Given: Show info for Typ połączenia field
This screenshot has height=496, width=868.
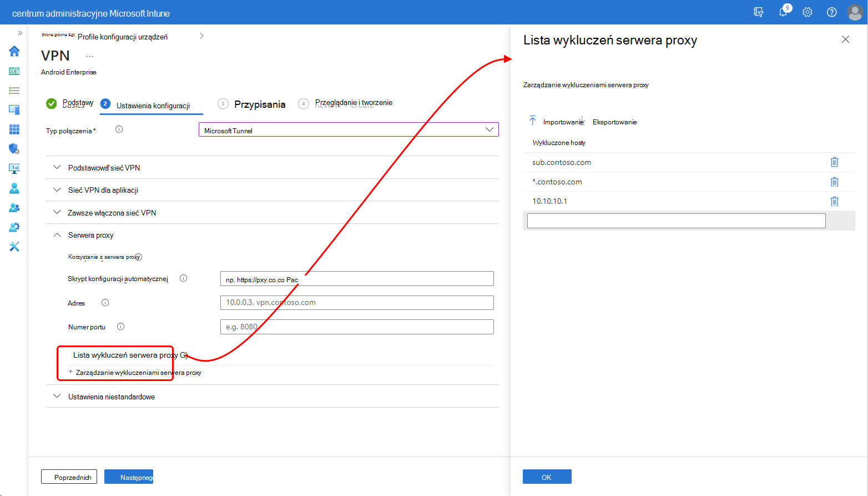Looking at the screenshot, I should point(119,129).
